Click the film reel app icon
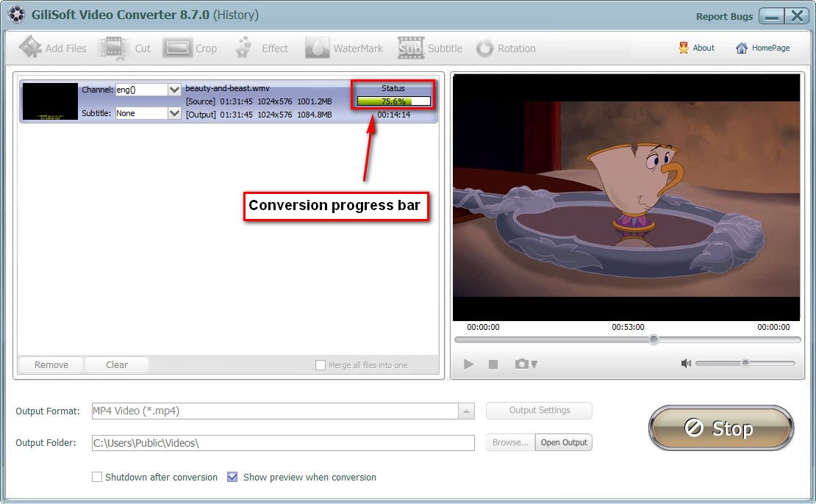Screen dimensions: 816x504 [16, 15]
